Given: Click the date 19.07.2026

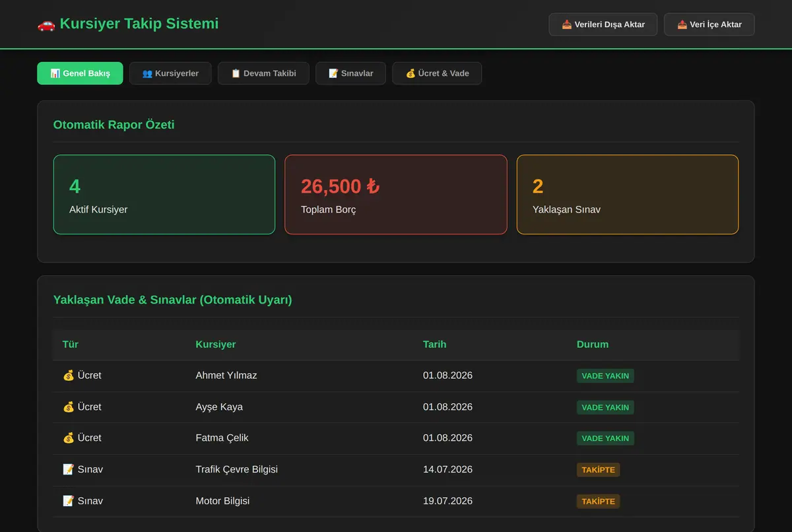Looking at the screenshot, I should pos(447,502).
